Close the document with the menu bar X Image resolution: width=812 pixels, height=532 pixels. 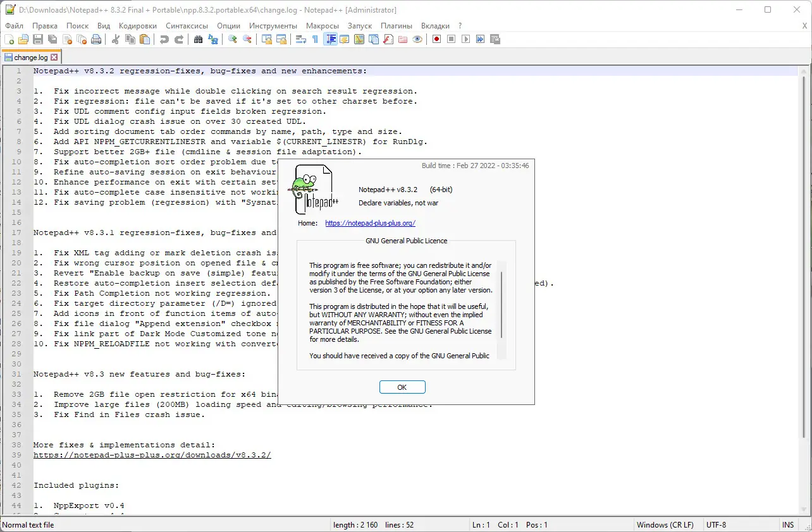[x=804, y=26]
